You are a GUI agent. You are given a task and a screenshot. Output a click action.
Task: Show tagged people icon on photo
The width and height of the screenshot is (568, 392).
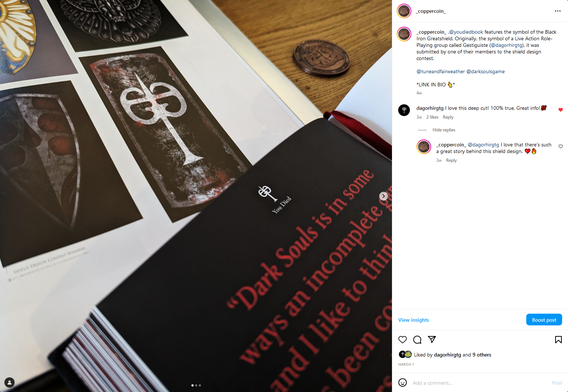click(x=10, y=382)
